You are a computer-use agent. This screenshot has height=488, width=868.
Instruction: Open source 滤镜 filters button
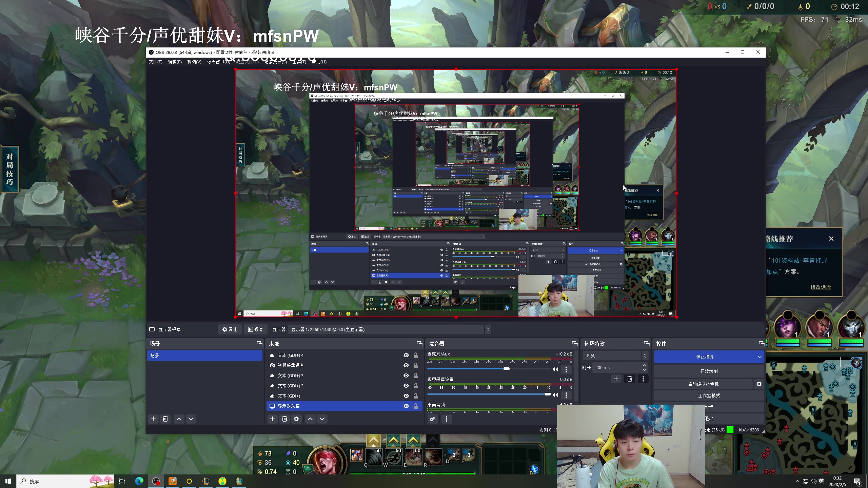coord(255,329)
